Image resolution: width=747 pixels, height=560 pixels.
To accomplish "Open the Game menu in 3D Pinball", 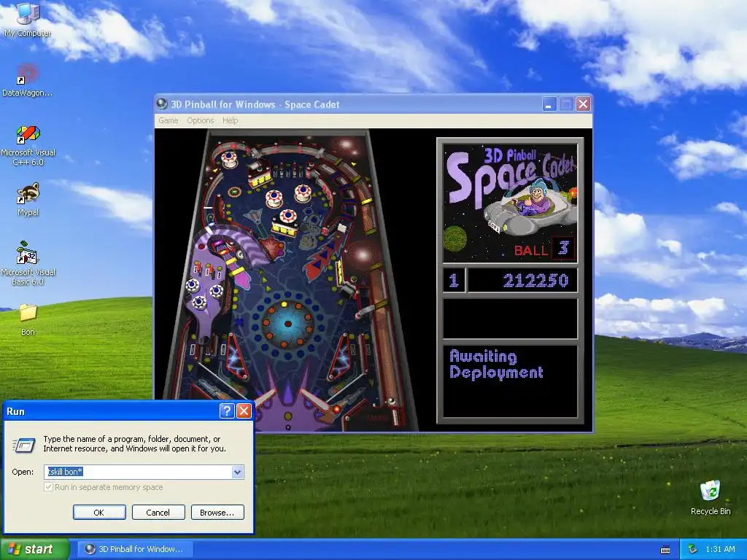I will click(x=169, y=120).
